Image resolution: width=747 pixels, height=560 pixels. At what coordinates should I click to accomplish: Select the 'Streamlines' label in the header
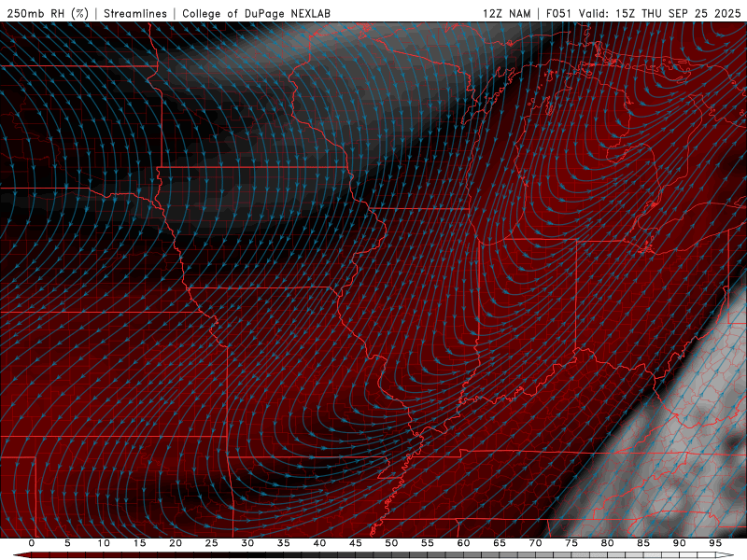[135, 13]
